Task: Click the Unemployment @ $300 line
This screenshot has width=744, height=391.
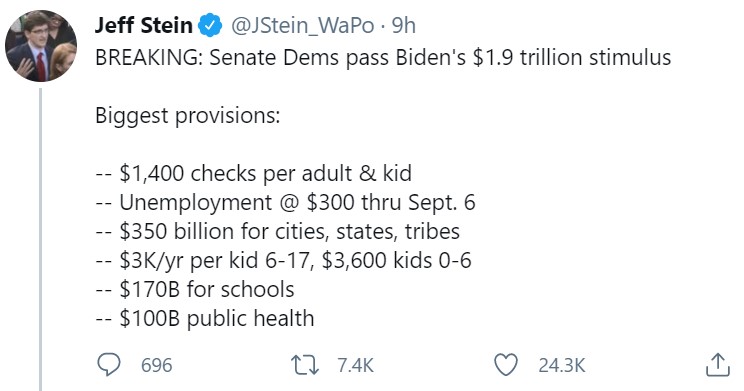Action: pos(285,203)
